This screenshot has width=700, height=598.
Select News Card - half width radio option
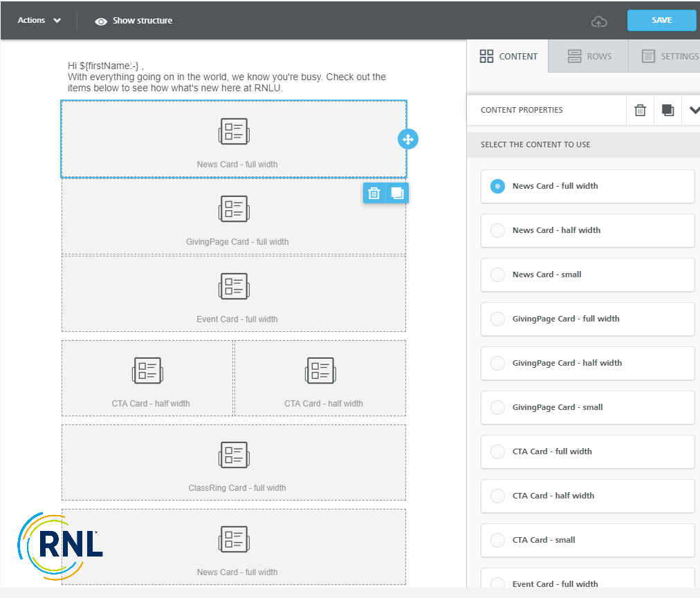click(x=497, y=230)
